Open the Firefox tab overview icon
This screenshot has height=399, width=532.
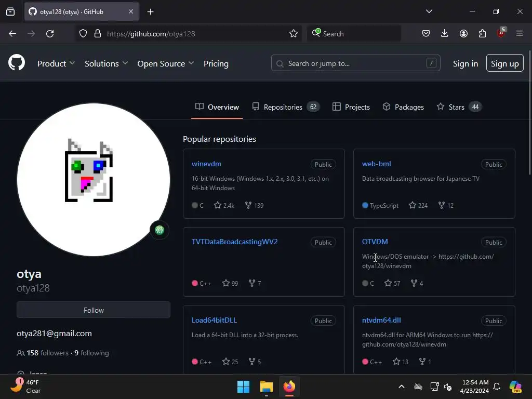tap(10, 11)
